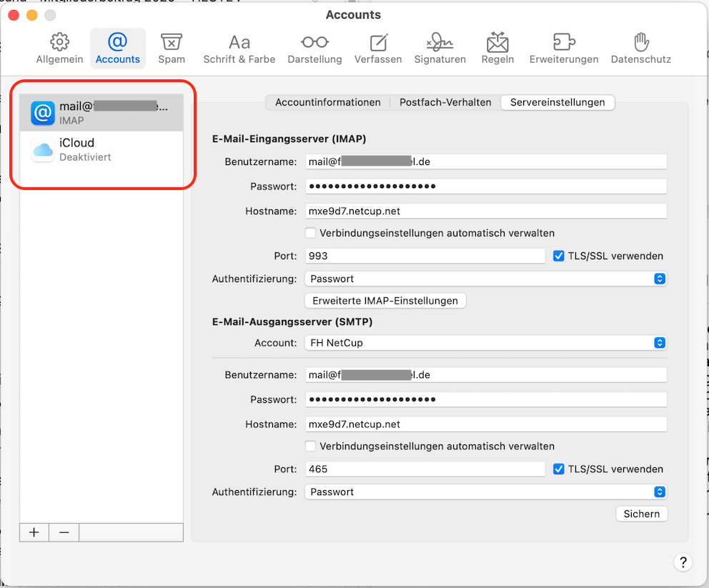Switch to the Accountinformationen tab
Image resolution: width=709 pixels, height=588 pixels.
tap(327, 102)
